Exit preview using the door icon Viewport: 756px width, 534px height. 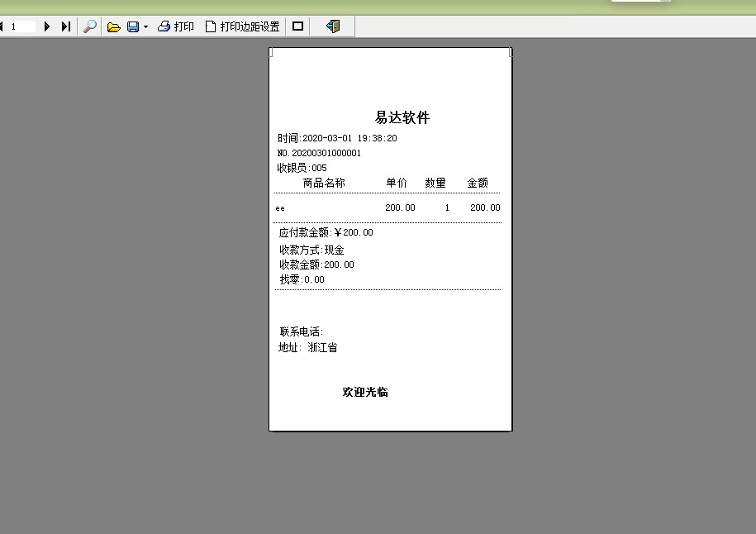pyautogui.click(x=333, y=26)
